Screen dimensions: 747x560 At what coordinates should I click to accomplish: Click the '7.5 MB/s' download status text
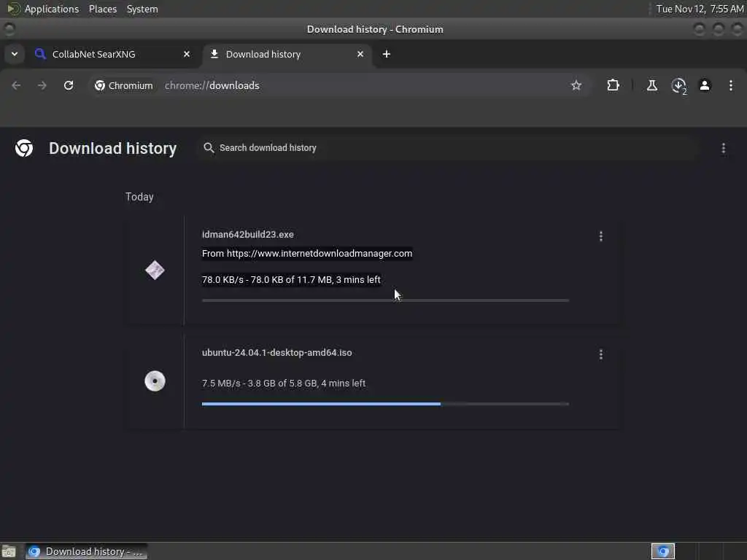(284, 384)
